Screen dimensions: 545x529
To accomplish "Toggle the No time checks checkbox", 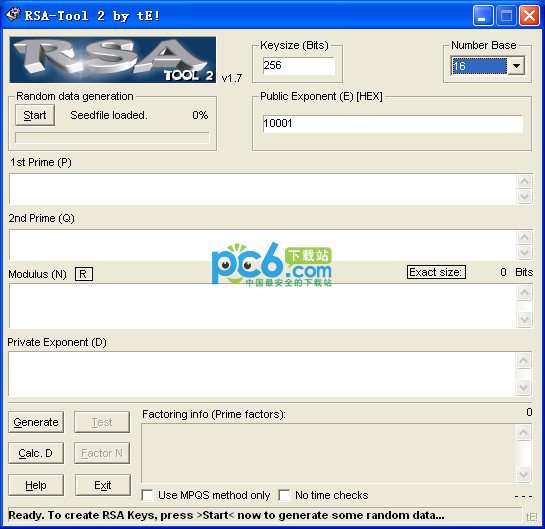I will coord(284,495).
